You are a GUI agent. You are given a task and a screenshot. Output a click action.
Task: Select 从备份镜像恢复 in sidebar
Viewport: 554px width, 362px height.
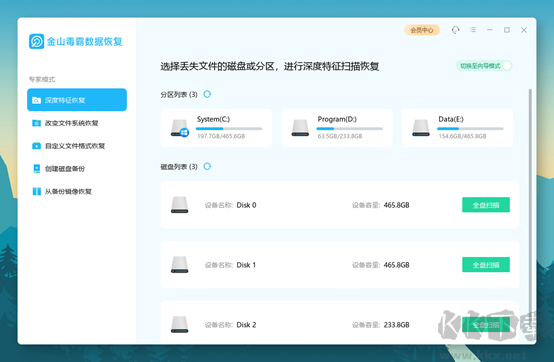pos(77,191)
